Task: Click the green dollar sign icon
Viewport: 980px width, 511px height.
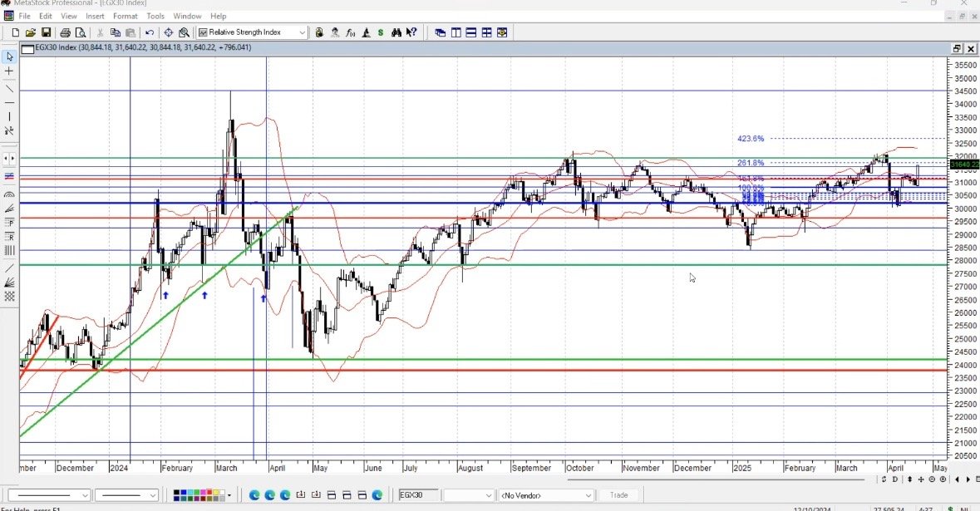Action: pos(381,32)
